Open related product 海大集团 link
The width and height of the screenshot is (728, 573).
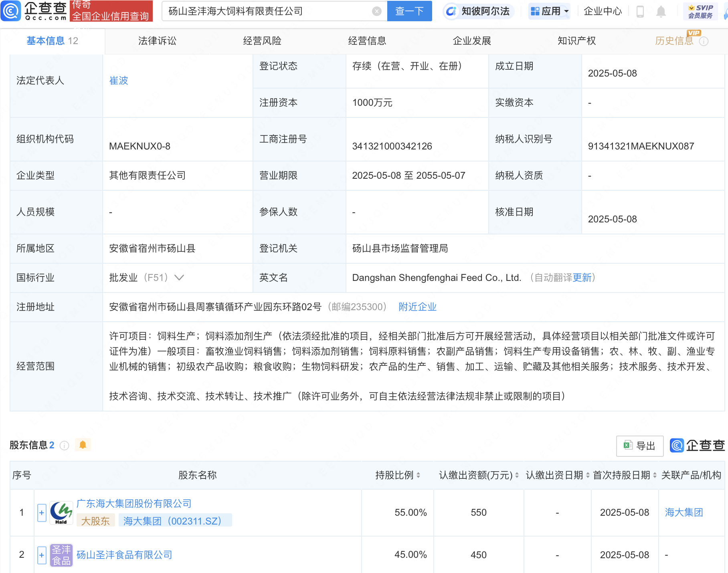pyautogui.click(x=684, y=512)
